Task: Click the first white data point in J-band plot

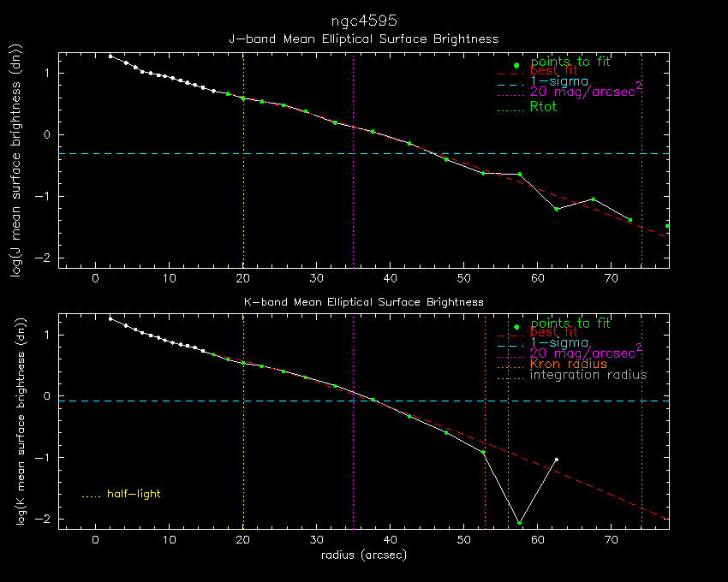Action: (x=110, y=56)
